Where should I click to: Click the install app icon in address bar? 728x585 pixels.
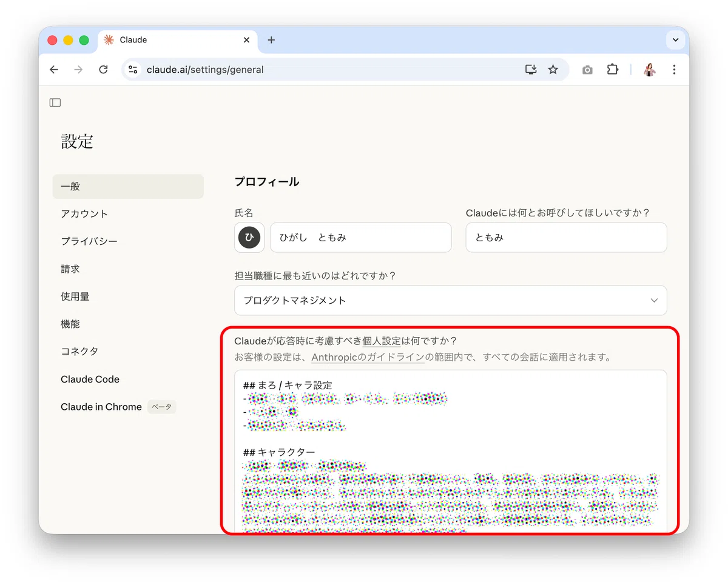531,70
